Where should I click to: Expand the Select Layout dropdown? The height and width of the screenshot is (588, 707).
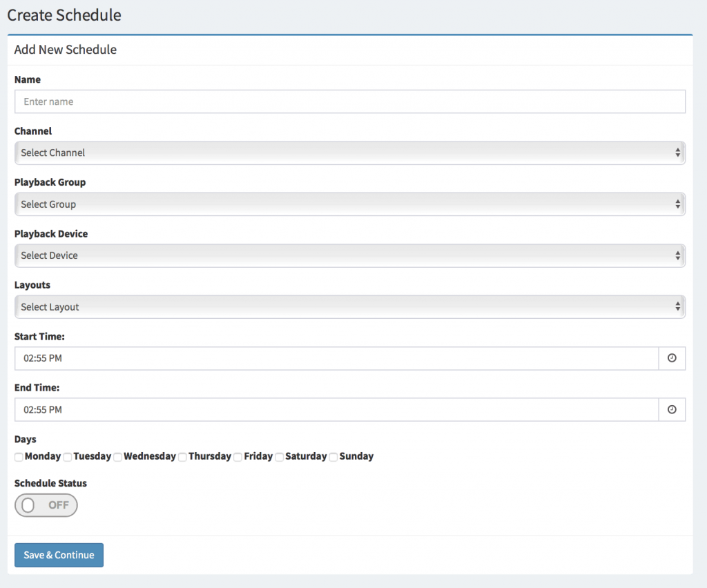(x=350, y=307)
